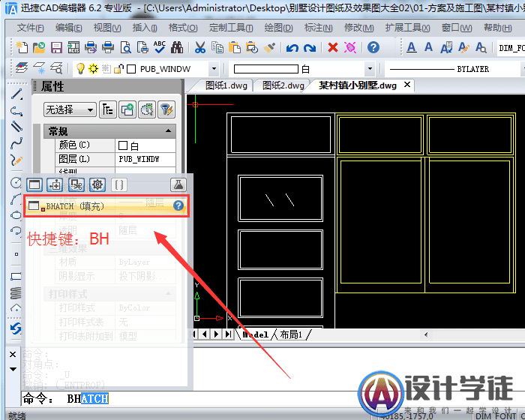Open the 绘图(D) menu
Viewport: 525px width, 420px height.
pos(278,28)
